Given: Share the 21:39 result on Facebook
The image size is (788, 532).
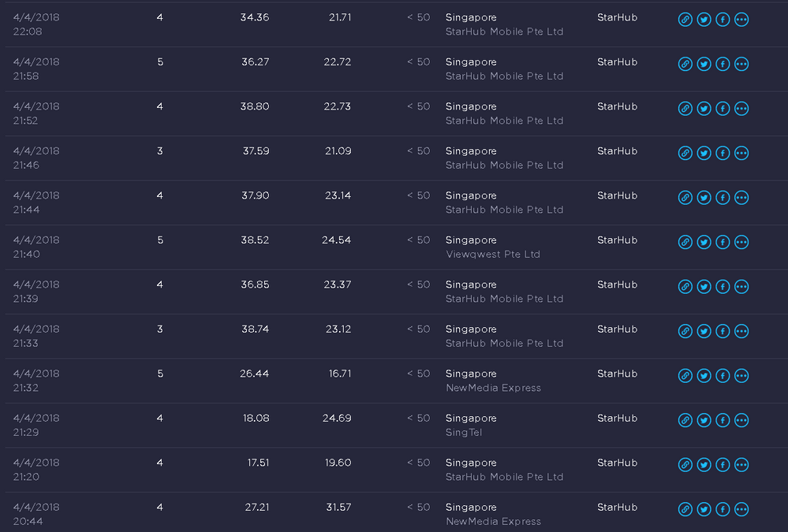Looking at the screenshot, I should 723,287.
